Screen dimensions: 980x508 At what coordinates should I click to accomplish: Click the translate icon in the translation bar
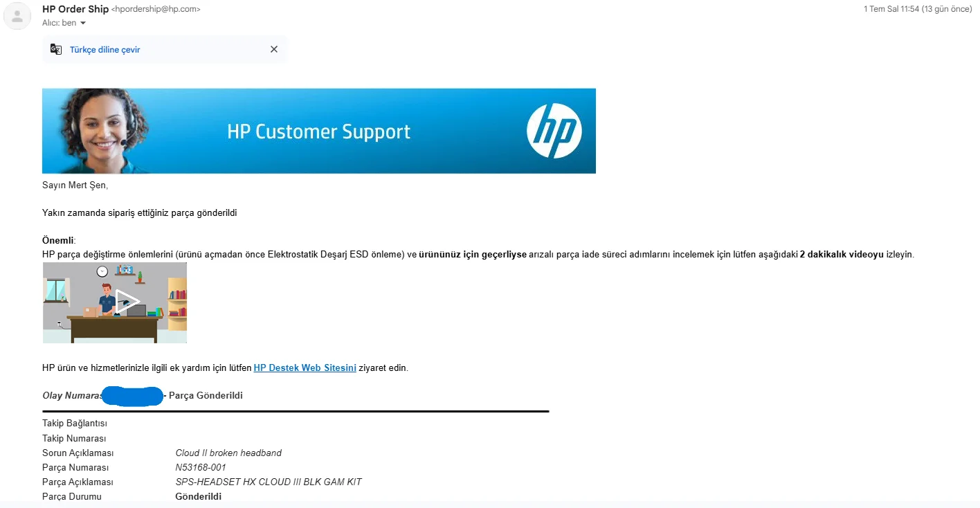56,49
